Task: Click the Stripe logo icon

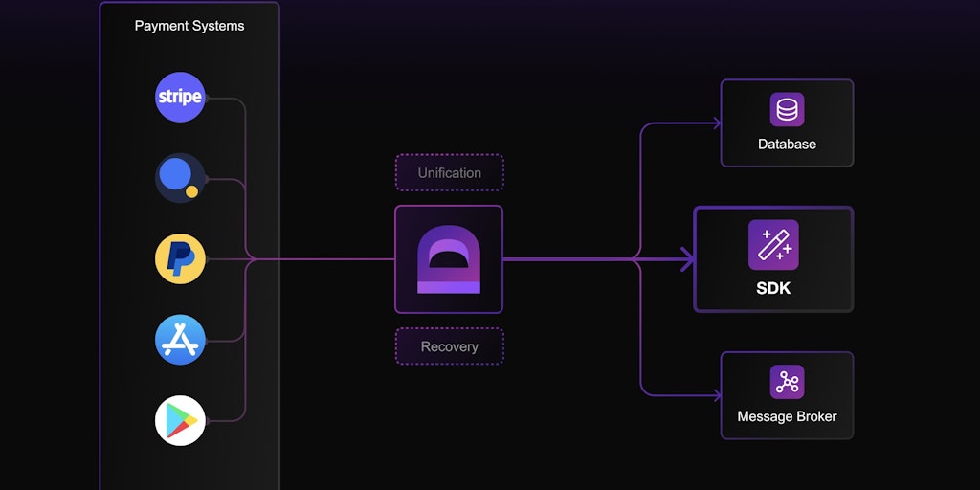Action: coord(180,97)
